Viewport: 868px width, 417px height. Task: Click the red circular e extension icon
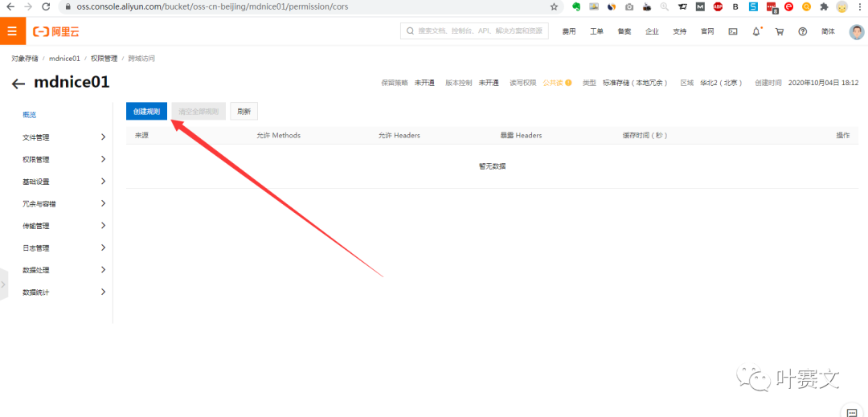click(789, 7)
